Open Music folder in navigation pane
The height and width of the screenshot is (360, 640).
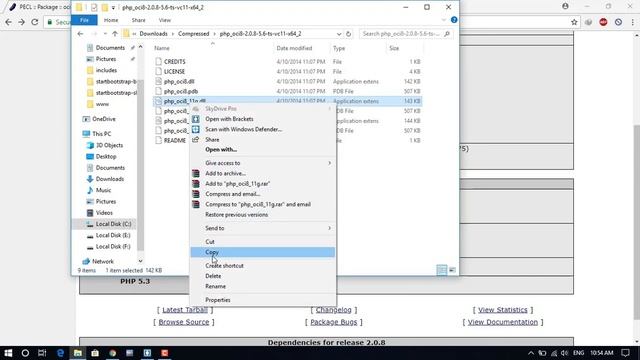pyautogui.click(x=103, y=190)
